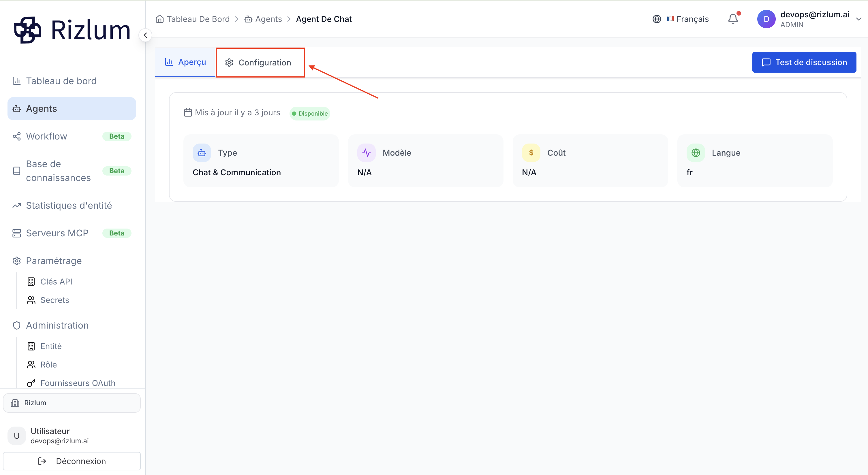
Task: Click the 'Mis à jour il y a 3 jours' text
Action: pos(238,112)
